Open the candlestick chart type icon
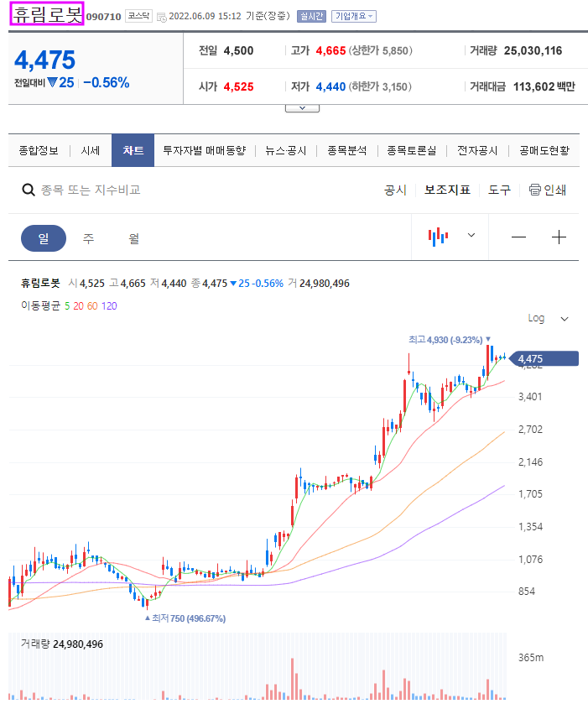The width and height of the screenshot is (588, 704). click(x=438, y=236)
